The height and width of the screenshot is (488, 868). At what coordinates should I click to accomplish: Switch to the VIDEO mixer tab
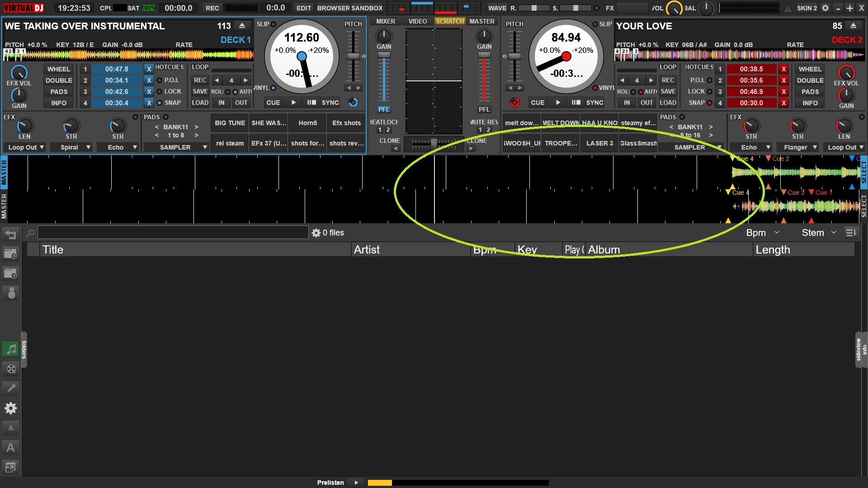pos(417,21)
